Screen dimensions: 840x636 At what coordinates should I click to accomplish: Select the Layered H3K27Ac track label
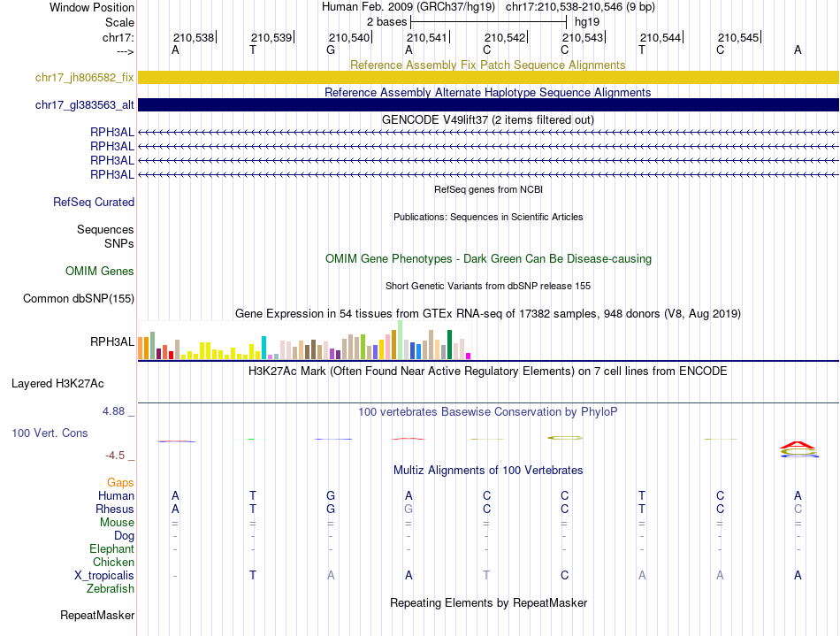point(57,383)
